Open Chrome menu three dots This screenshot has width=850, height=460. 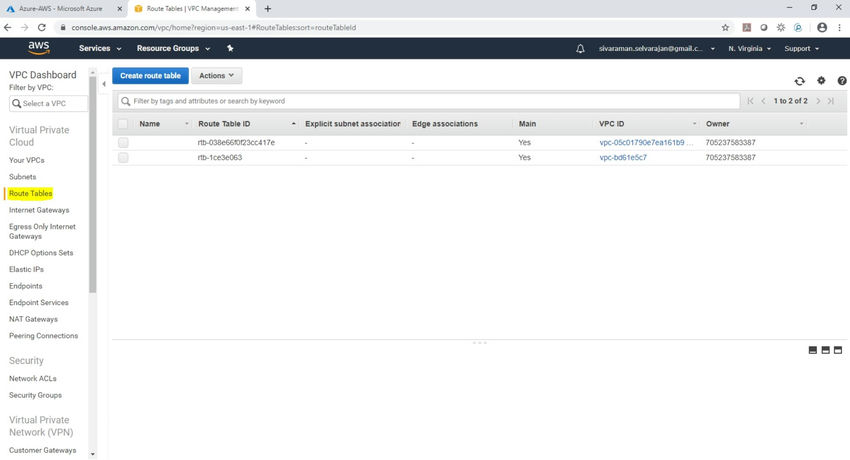(x=839, y=28)
